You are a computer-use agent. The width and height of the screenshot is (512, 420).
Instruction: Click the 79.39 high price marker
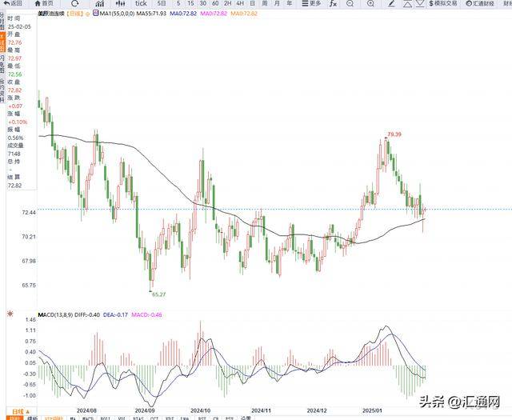[x=394, y=134]
